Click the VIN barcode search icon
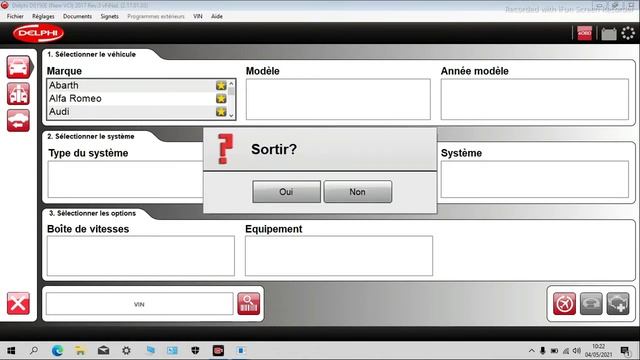This screenshot has width=640, height=360. coord(249,304)
